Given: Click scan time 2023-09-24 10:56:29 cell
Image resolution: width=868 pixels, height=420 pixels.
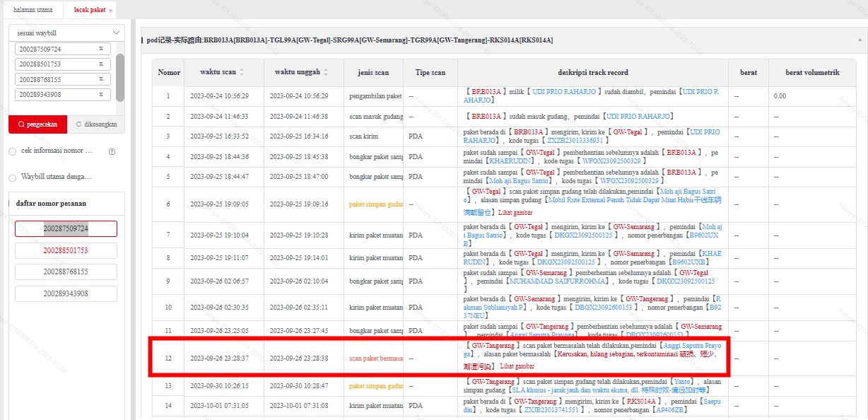Looking at the screenshot, I should coord(224,96).
